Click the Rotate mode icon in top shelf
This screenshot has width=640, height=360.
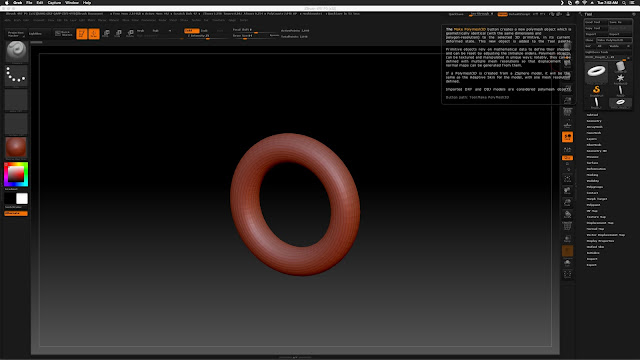tap(130, 33)
